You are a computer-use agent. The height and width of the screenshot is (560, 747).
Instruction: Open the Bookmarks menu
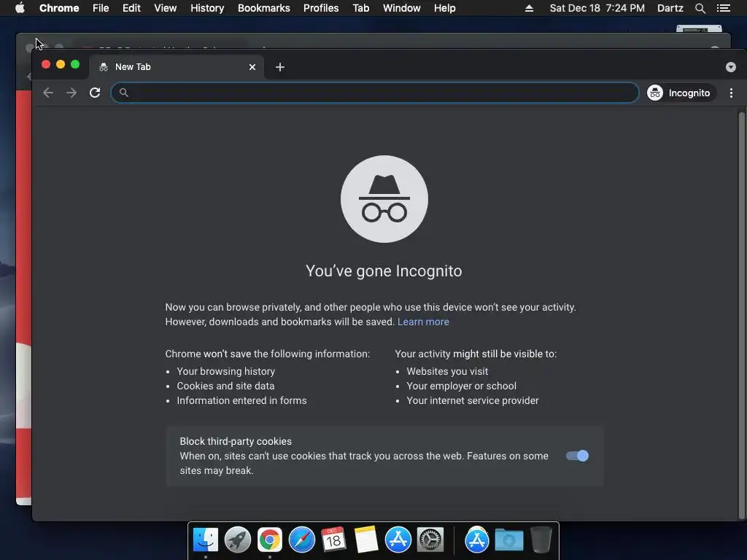pos(264,8)
